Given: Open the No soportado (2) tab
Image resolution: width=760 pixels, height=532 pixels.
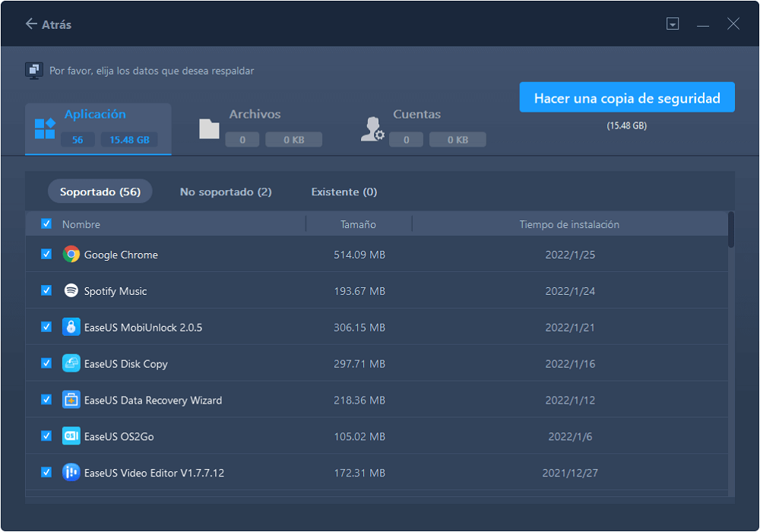Looking at the screenshot, I should (226, 192).
